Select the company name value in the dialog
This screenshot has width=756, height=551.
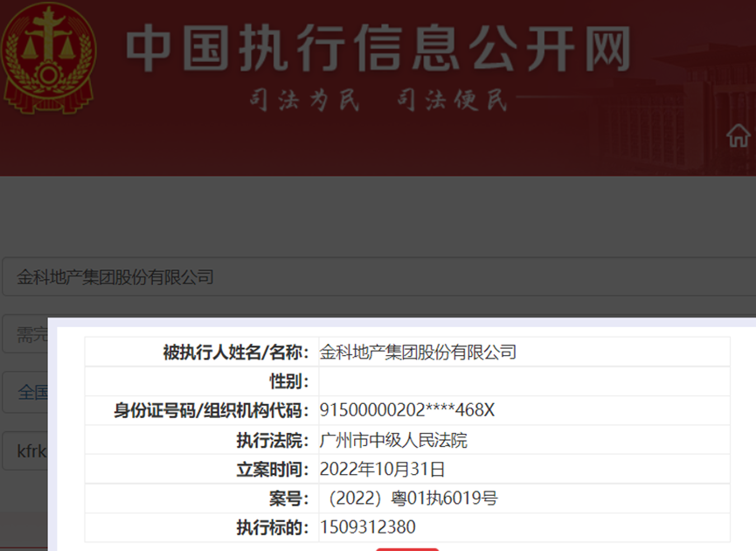[x=419, y=352]
